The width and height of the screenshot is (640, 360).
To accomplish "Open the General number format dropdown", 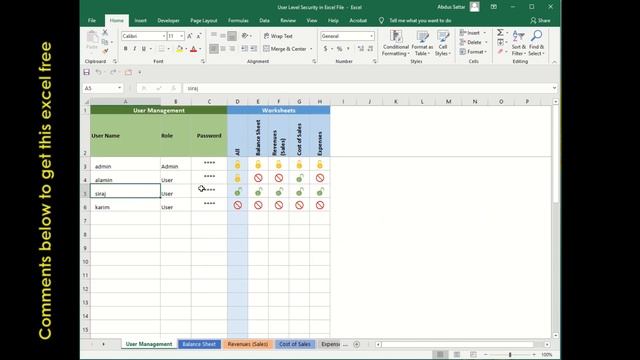I will [371, 36].
